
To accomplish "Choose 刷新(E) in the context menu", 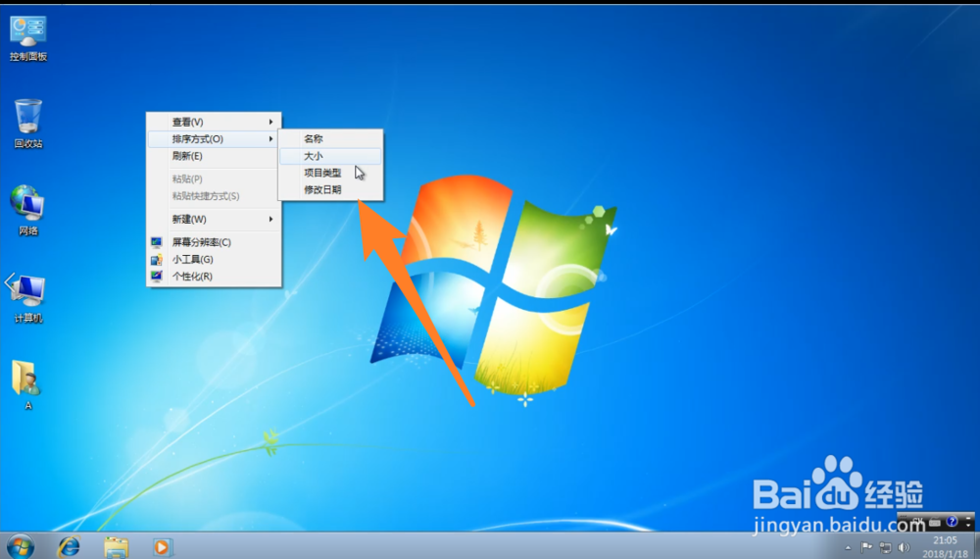I will [214, 156].
